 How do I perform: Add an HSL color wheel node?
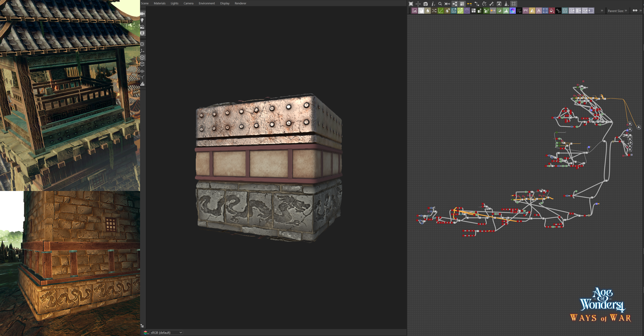(x=512, y=11)
